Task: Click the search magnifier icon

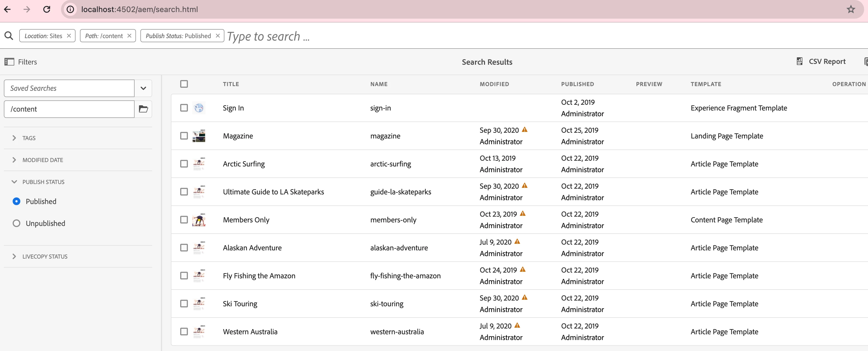Action: (x=9, y=36)
